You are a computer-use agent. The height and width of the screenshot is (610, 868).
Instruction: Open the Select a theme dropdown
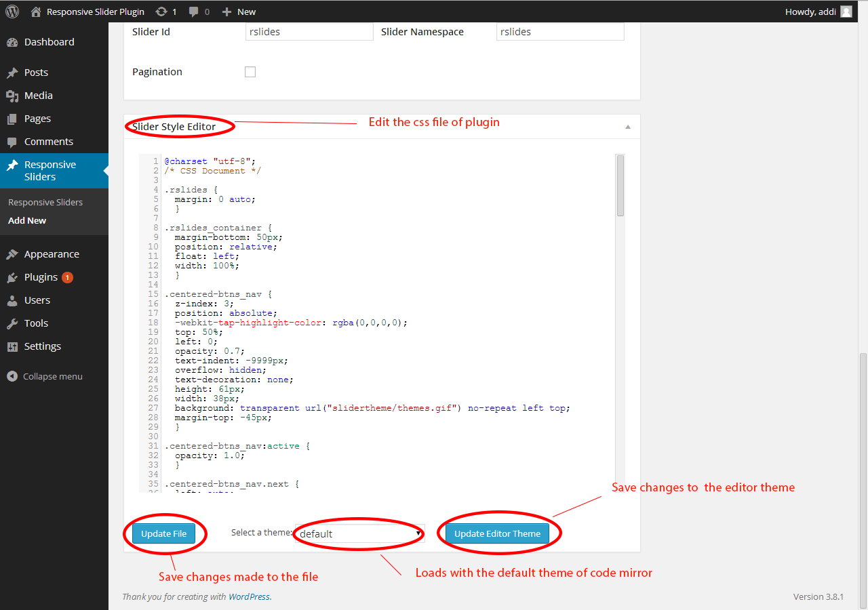click(359, 533)
